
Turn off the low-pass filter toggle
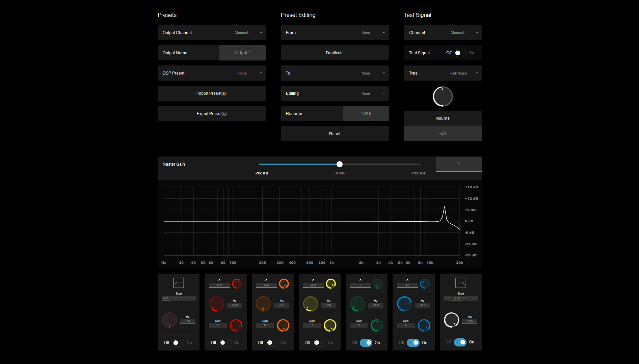pyautogui.click(x=460, y=342)
